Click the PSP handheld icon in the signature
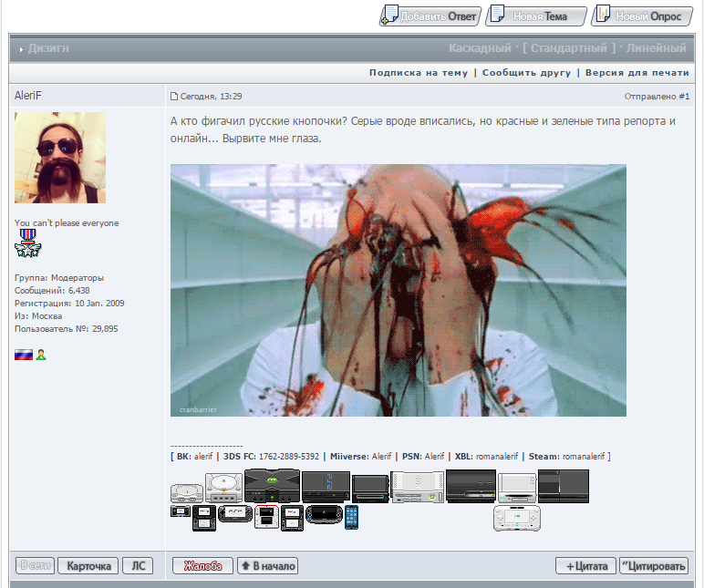This screenshot has height=588, width=704. tap(234, 513)
